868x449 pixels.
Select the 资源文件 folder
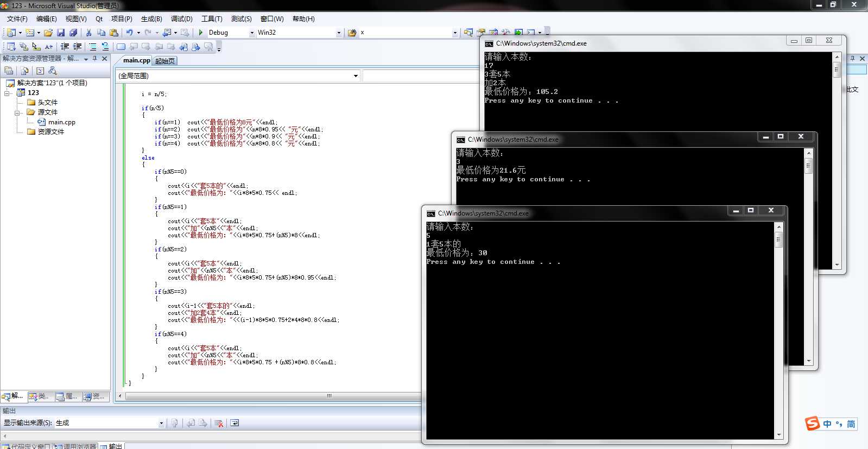(50, 131)
